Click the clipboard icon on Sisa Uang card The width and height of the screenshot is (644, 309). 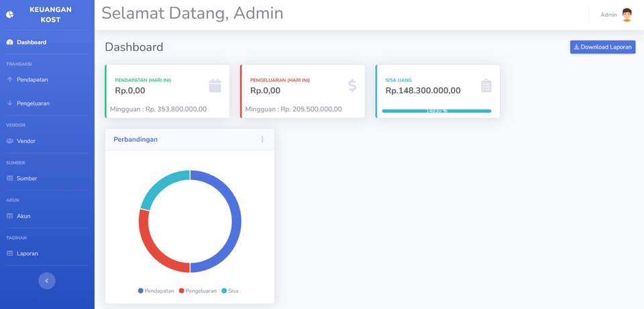pyautogui.click(x=486, y=85)
